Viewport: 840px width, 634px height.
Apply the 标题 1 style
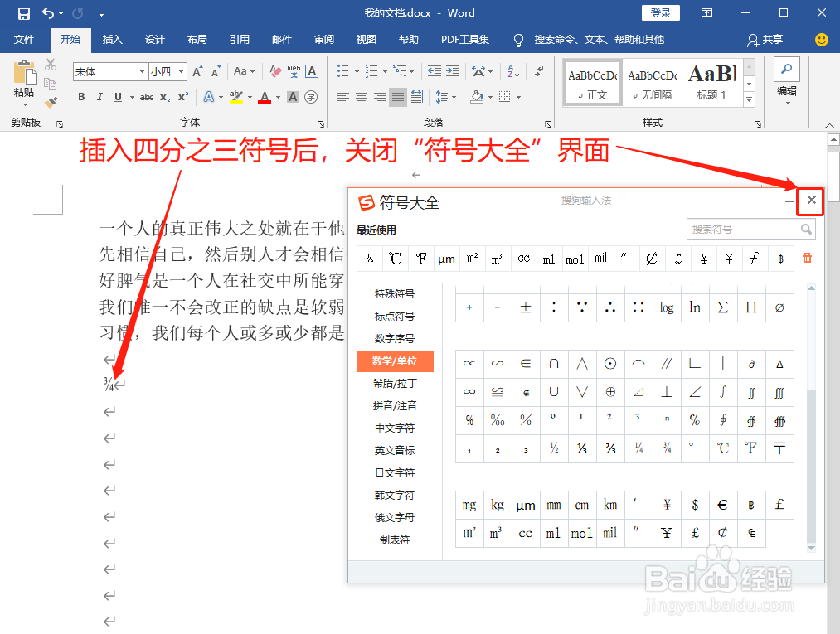pyautogui.click(x=712, y=82)
